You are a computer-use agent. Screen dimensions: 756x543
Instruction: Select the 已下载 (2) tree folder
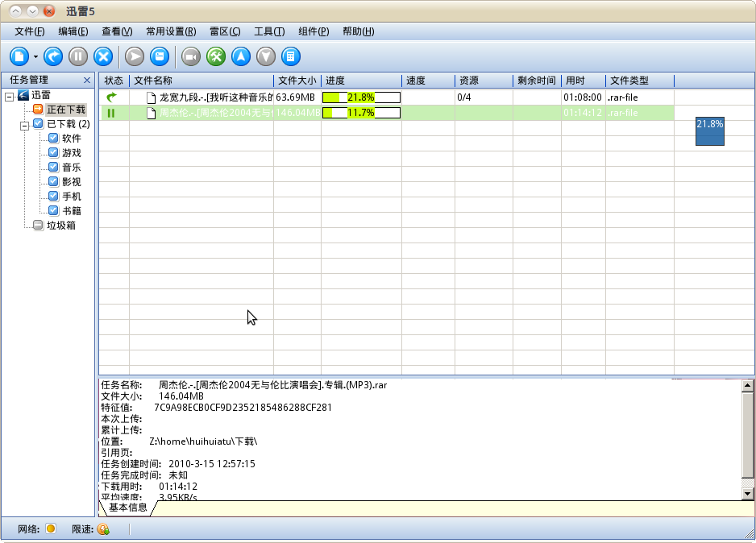(x=69, y=124)
